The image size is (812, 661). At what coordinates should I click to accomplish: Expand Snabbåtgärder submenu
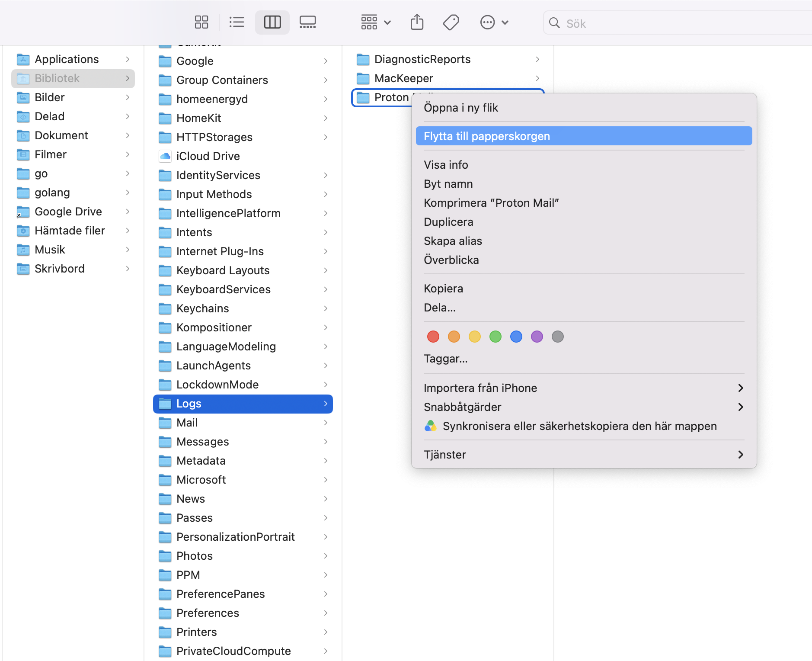pyautogui.click(x=584, y=407)
